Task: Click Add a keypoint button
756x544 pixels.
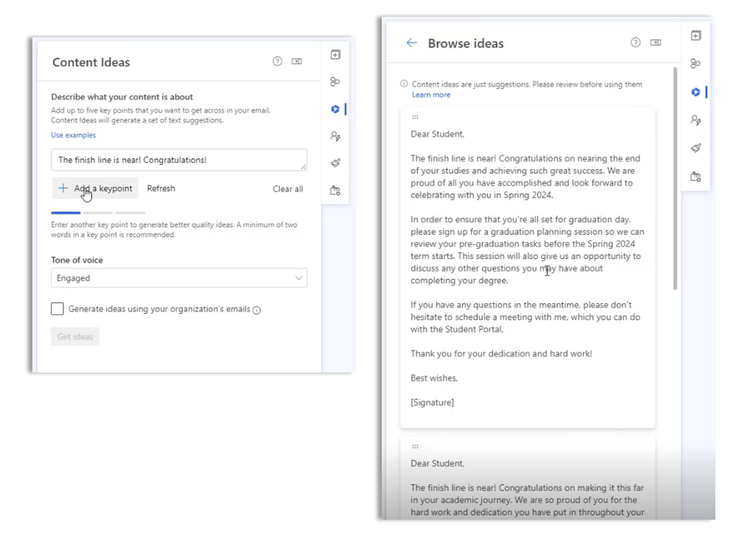Action: click(96, 188)
